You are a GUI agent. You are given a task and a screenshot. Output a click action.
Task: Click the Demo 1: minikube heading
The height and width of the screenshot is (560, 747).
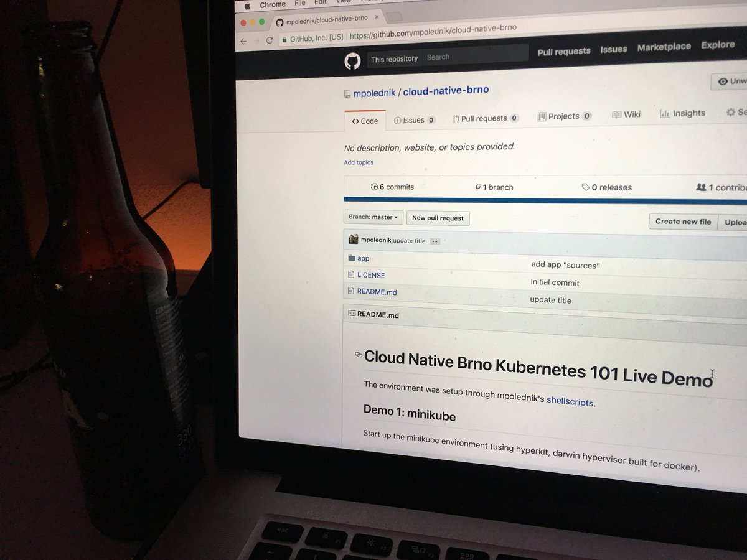click(x=409, y=413)
